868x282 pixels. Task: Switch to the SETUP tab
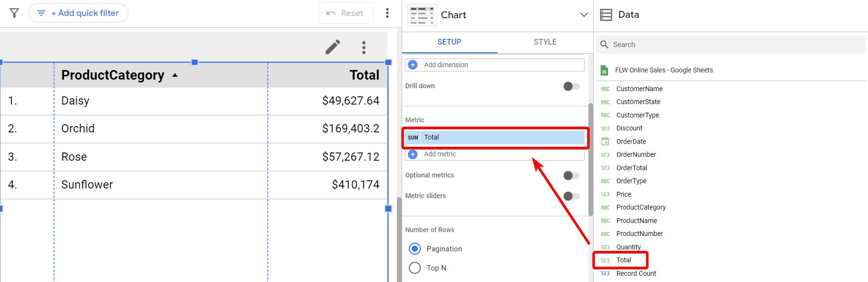click(449, 42)
